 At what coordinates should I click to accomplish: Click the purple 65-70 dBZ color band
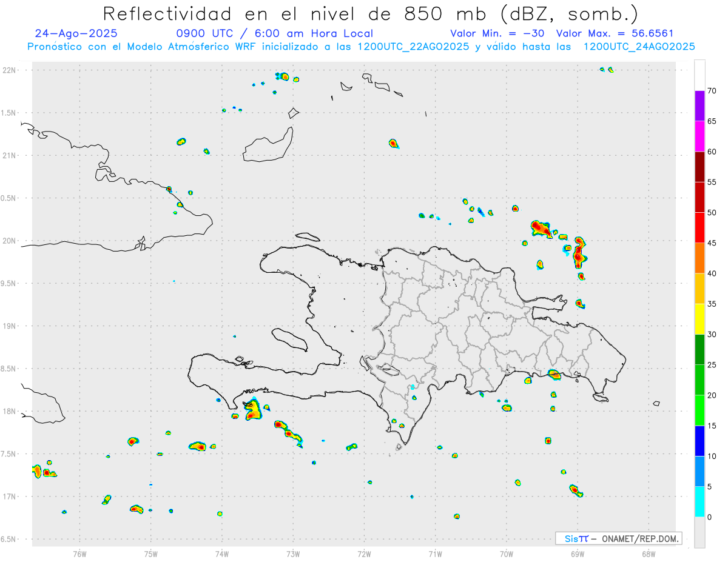pos(699,106)
